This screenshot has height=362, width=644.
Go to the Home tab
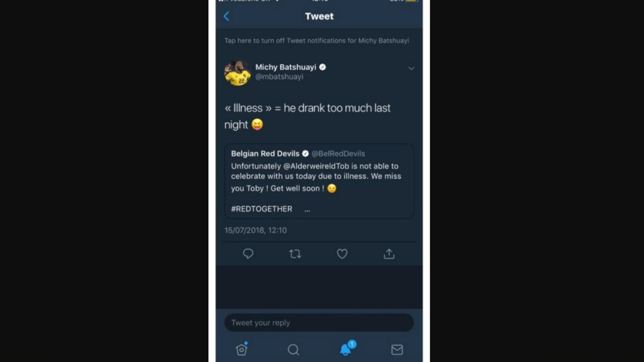(241, 349)
